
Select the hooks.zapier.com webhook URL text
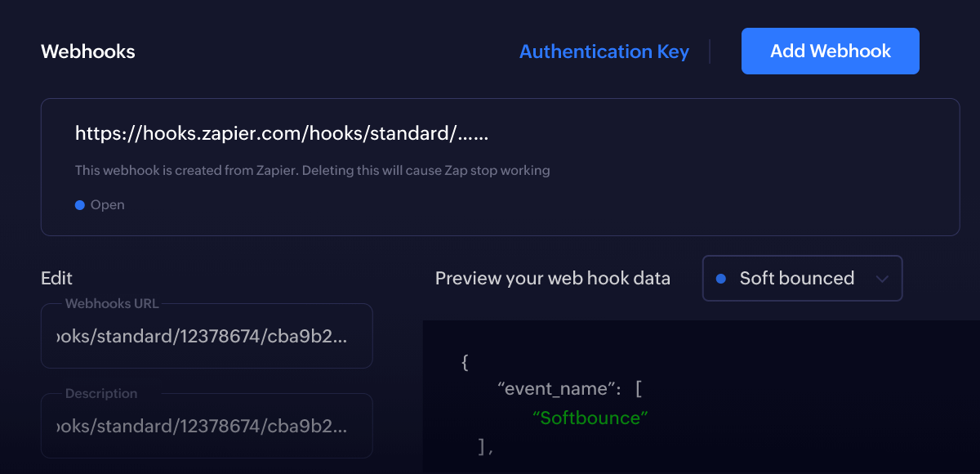click(282, 133)
